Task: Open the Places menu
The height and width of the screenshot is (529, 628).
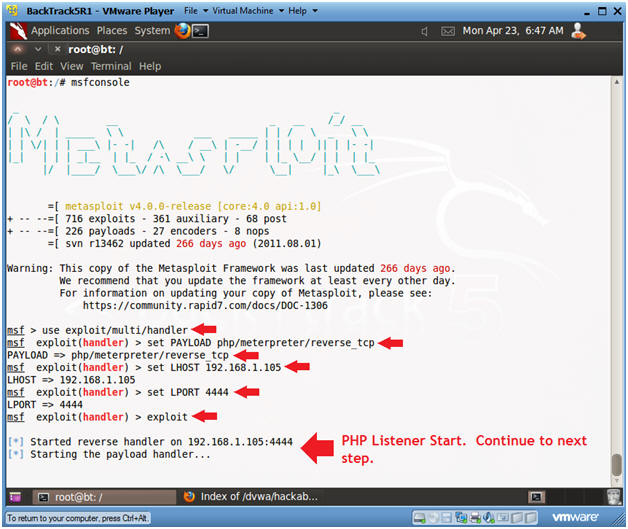Action: 112,31
